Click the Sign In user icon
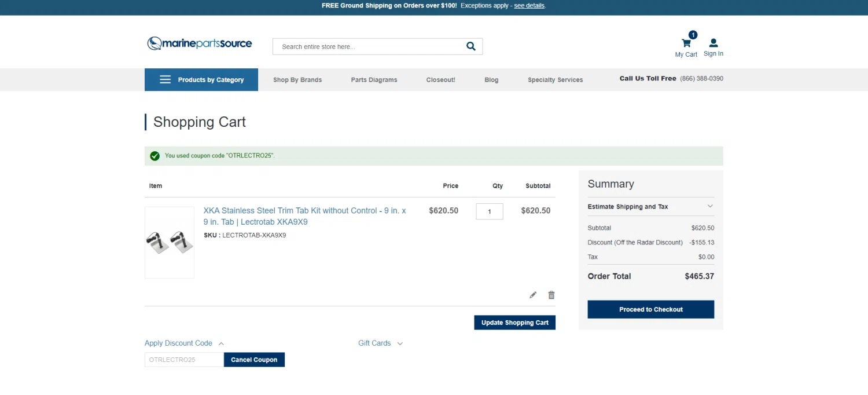 tap(713, 43)
